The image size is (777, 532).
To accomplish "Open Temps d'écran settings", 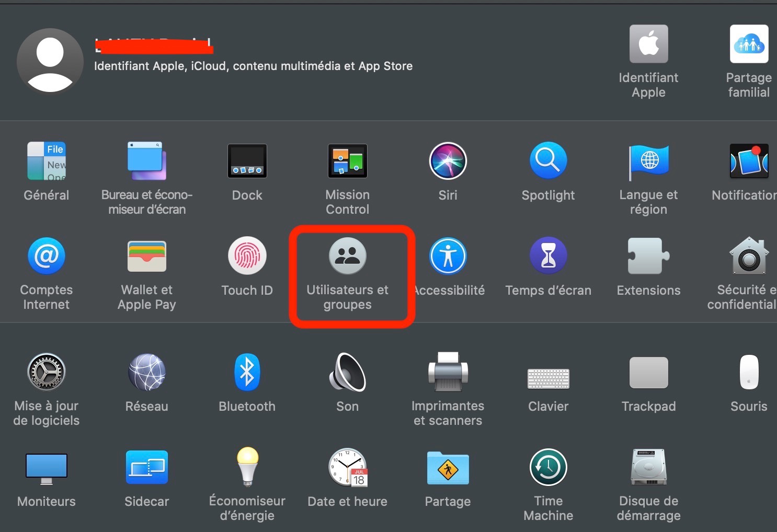I will (549, 256).
